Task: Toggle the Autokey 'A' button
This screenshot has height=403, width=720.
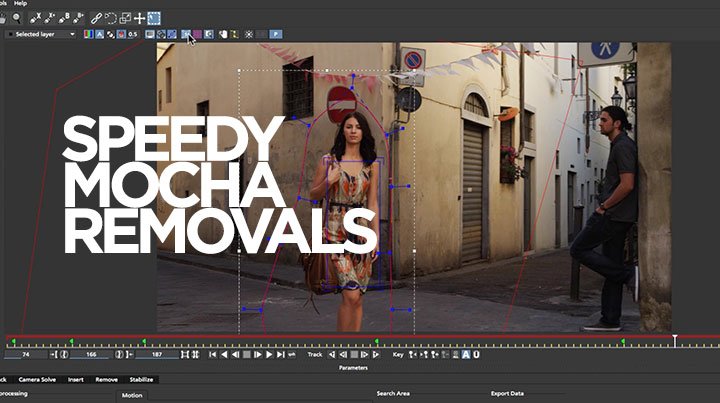Action: [x=466, y=354]
